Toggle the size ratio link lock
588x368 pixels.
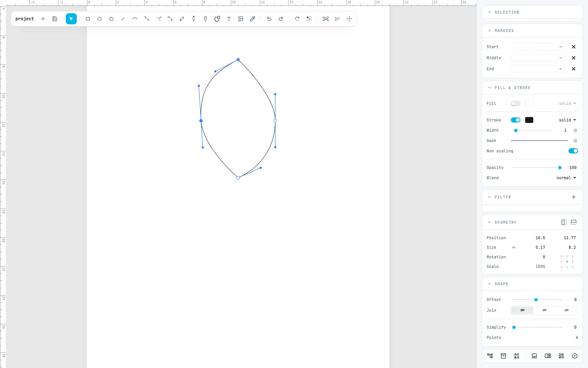click(x=513, y=247)
